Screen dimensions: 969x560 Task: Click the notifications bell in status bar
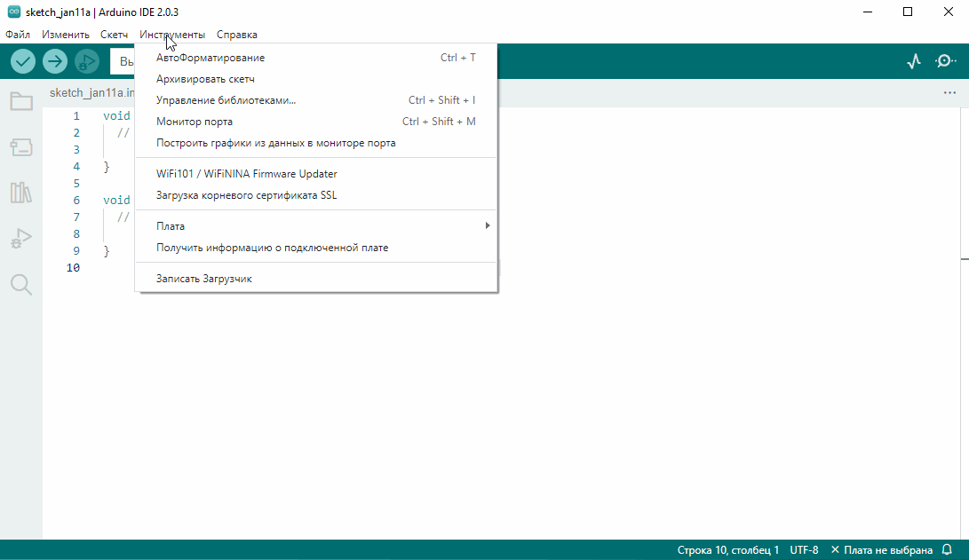pyautogui.click(x=947, y=550)
